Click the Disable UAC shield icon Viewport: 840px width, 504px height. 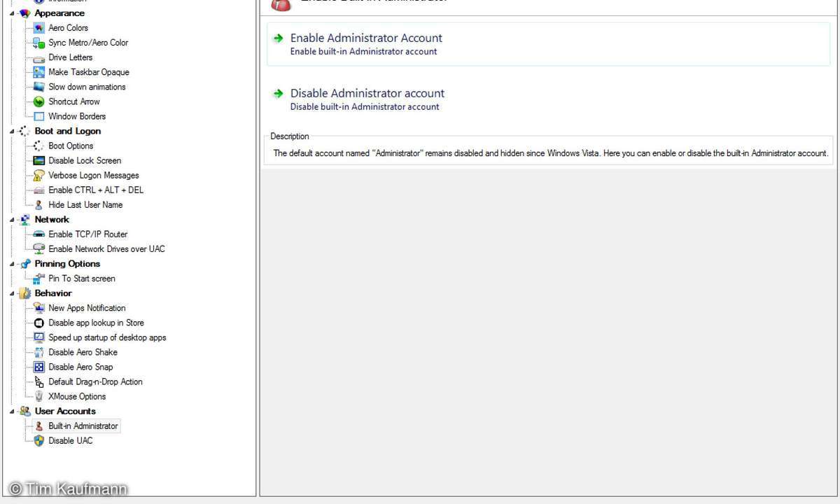click(39, 441)
